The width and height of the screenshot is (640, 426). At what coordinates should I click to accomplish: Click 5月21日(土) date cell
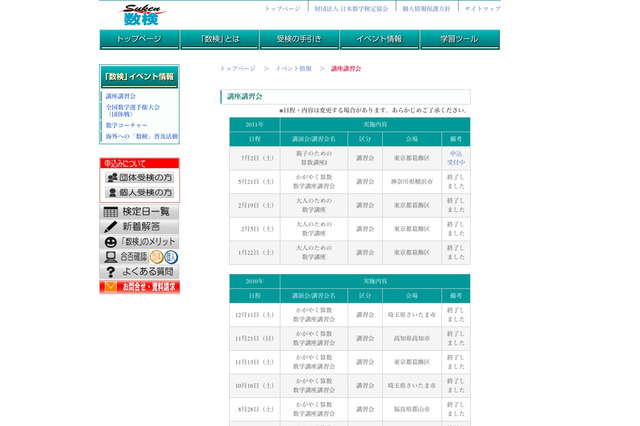coord(255,182)
